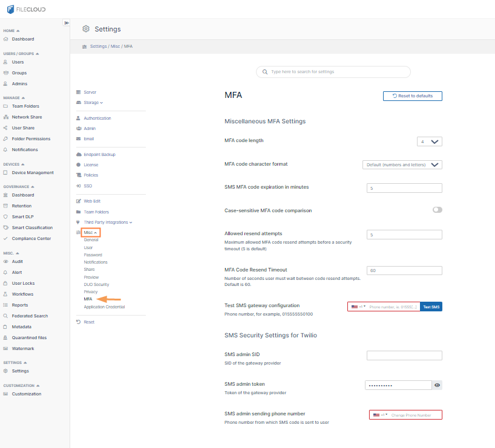This screenshot has width=495, height=448.
Task: Toggle case-sensitive MFA code comparison
Action: (437, 210)
